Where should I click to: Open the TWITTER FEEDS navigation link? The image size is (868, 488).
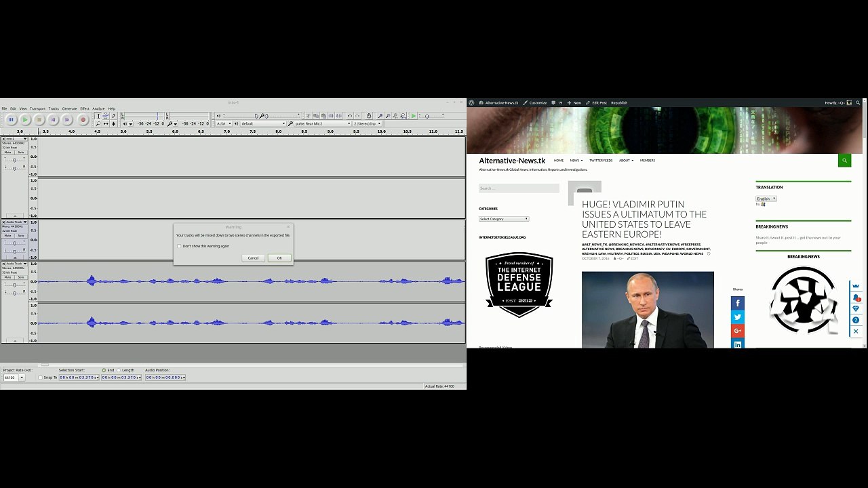(x=601, y=161)
